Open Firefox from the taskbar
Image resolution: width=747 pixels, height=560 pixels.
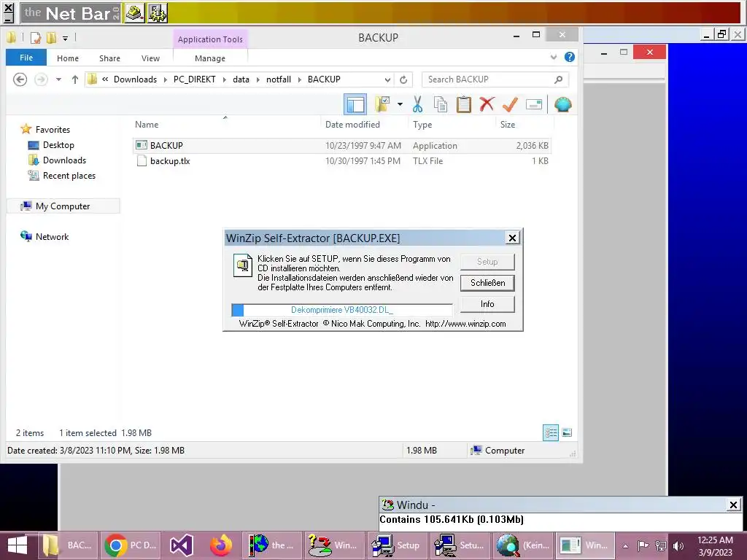pyautogui.click(x=220, y=545)
